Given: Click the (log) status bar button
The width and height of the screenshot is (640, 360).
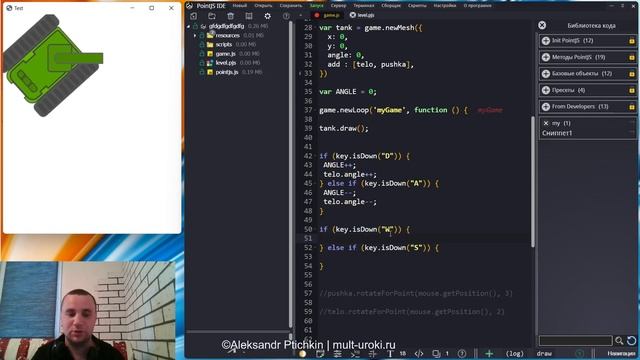Looking at the screenshot, I should [515, 353].
